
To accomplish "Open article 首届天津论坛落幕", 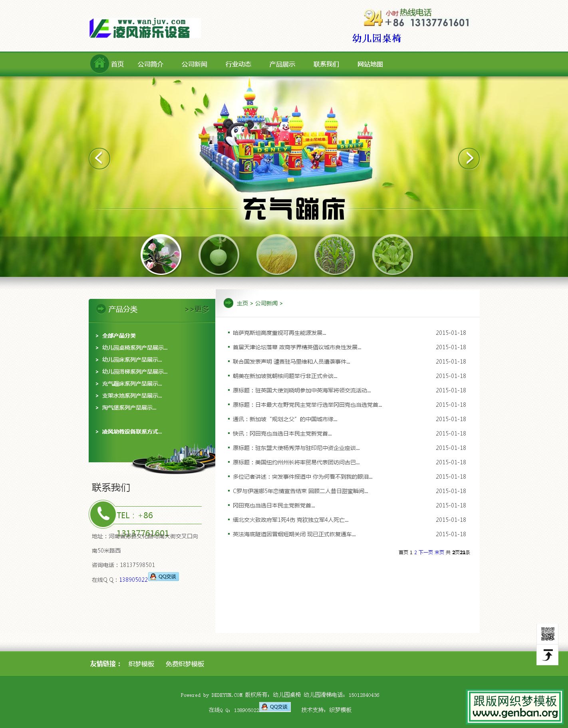I will [297, 347].
